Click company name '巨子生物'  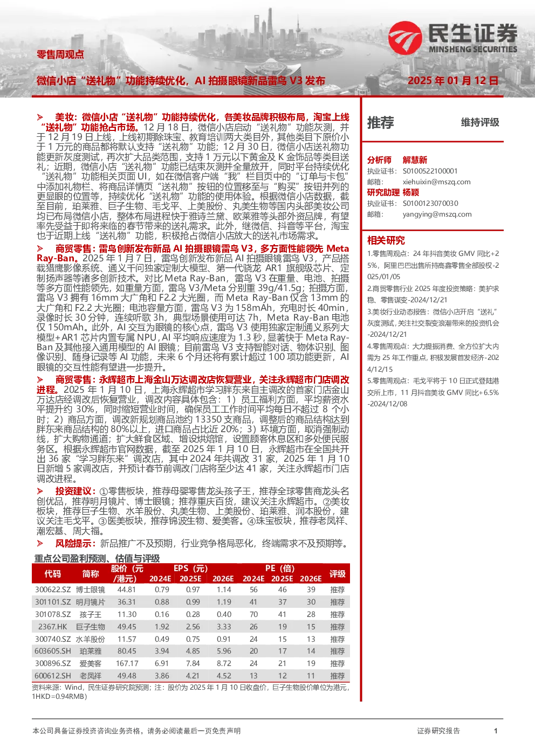coord(91,627)
